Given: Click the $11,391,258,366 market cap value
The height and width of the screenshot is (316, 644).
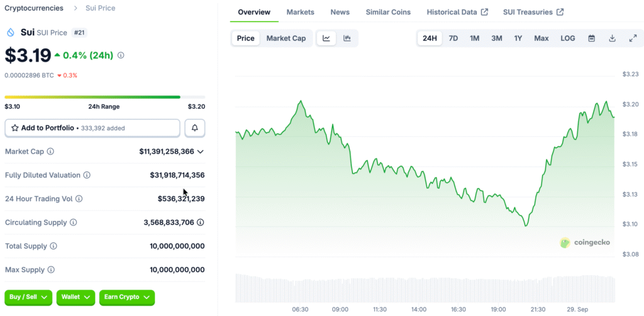Looking at the screenshot, I should tap(167, 151).
